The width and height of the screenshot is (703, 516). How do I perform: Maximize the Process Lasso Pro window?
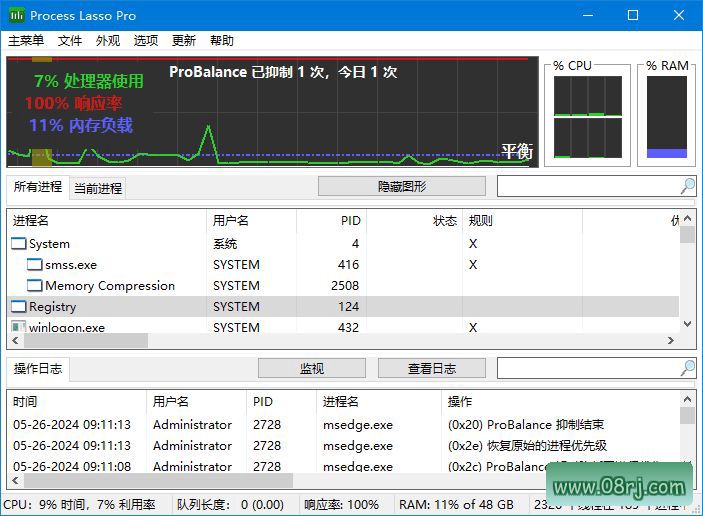633,15
